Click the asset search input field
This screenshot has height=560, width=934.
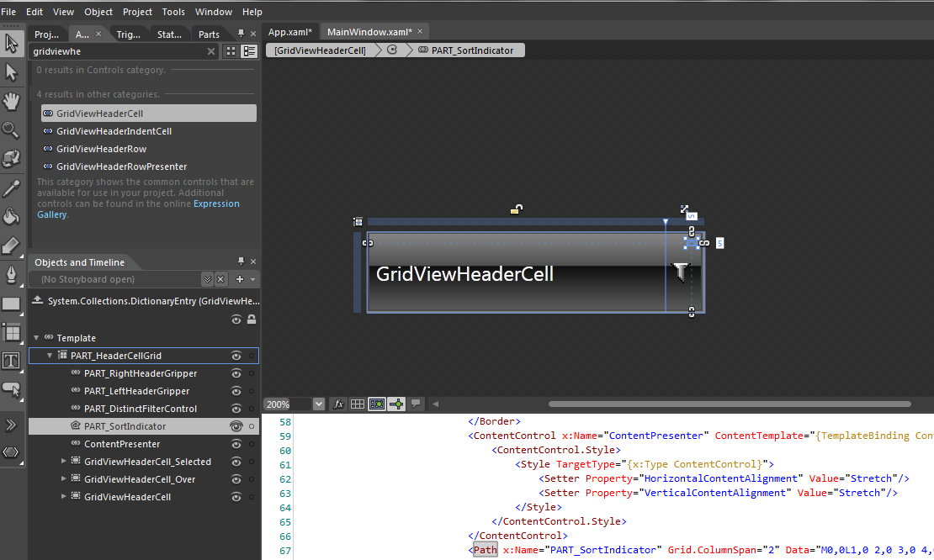point(118,51)
